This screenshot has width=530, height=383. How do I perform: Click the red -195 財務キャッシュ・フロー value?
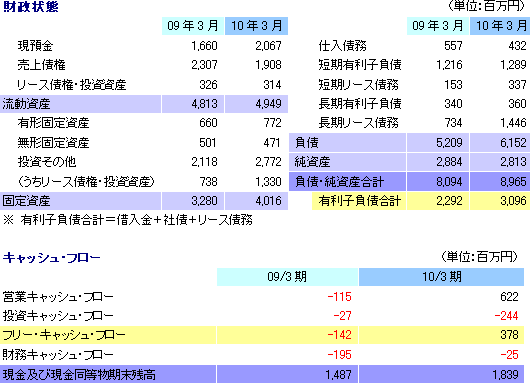[340, 355]
